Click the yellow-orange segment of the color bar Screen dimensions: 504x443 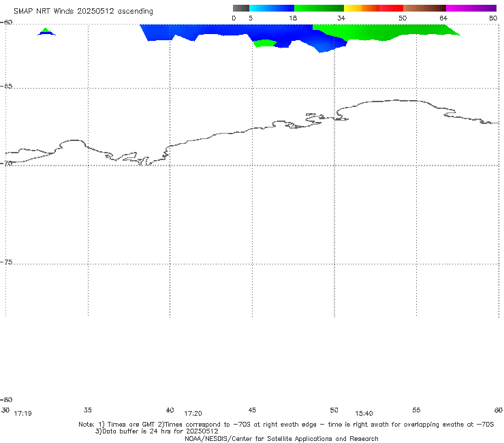tap(362, 8)
